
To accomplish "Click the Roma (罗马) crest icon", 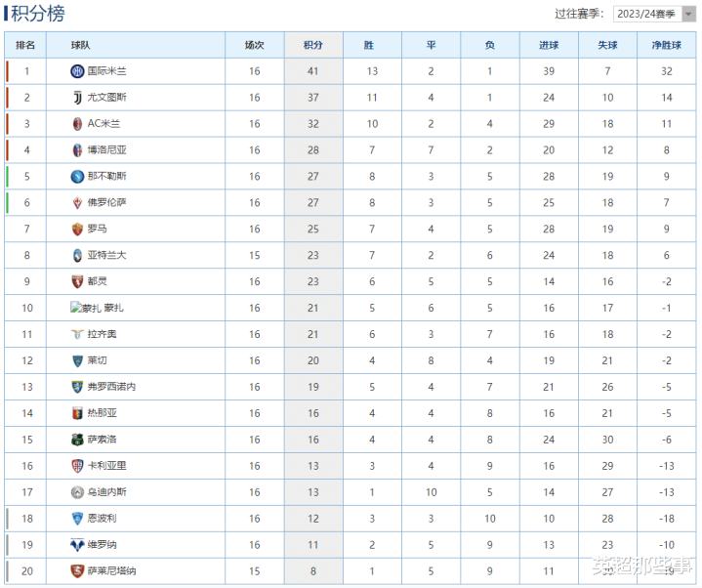I will coord(77,229).
